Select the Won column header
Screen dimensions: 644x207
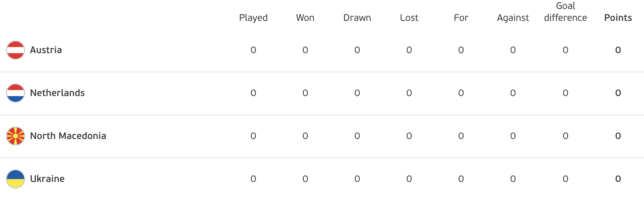pyautogui.click(x=305, y=18)
